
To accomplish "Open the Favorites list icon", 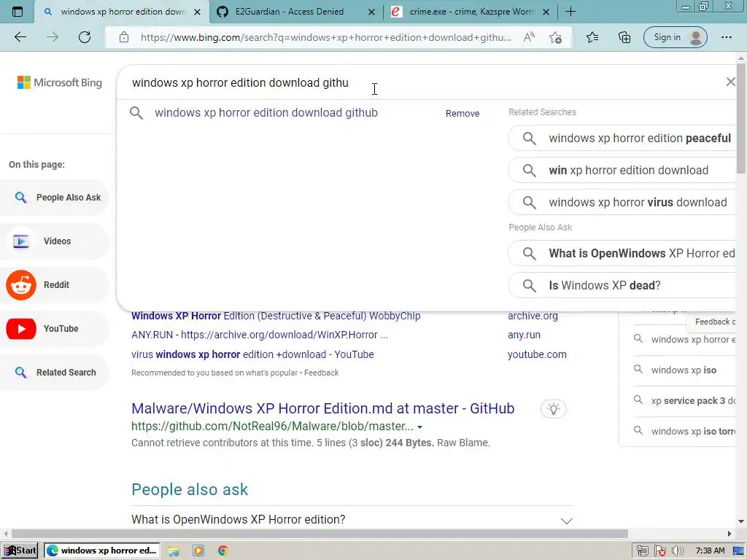I will pyautogui.click(x=592, y=37).
